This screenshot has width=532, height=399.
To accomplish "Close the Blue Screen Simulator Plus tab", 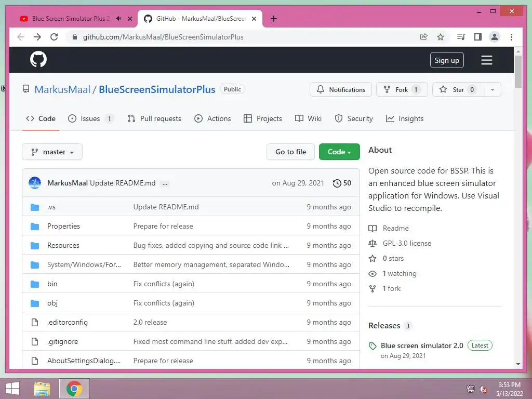I will pyautogui.click(x=129, y=19).
